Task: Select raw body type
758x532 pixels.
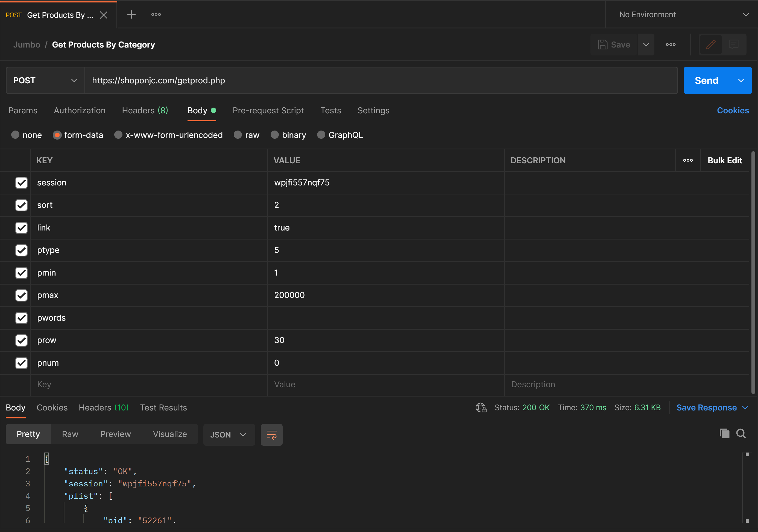Action: tap(238, 135)
